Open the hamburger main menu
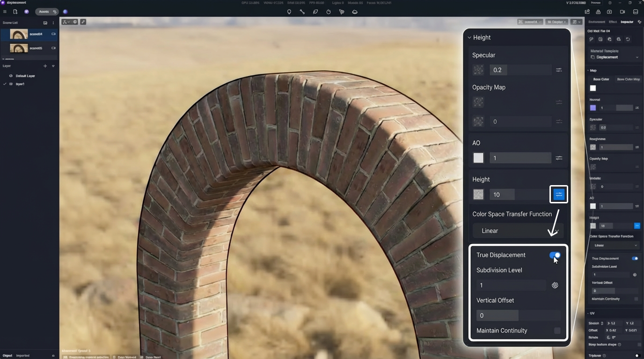This screenshot has width=644, height=359. tap(5, 12)
